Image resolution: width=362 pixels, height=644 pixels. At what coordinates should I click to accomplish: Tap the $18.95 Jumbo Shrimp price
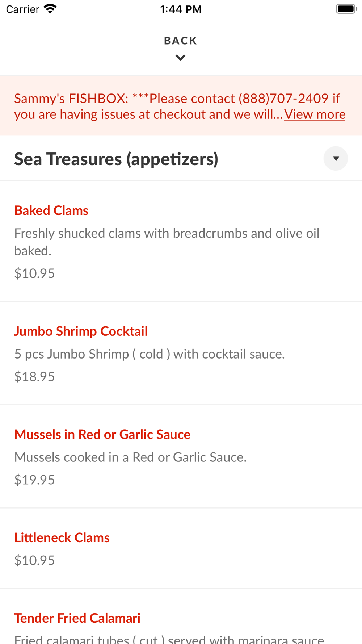(x=35, y=377)
